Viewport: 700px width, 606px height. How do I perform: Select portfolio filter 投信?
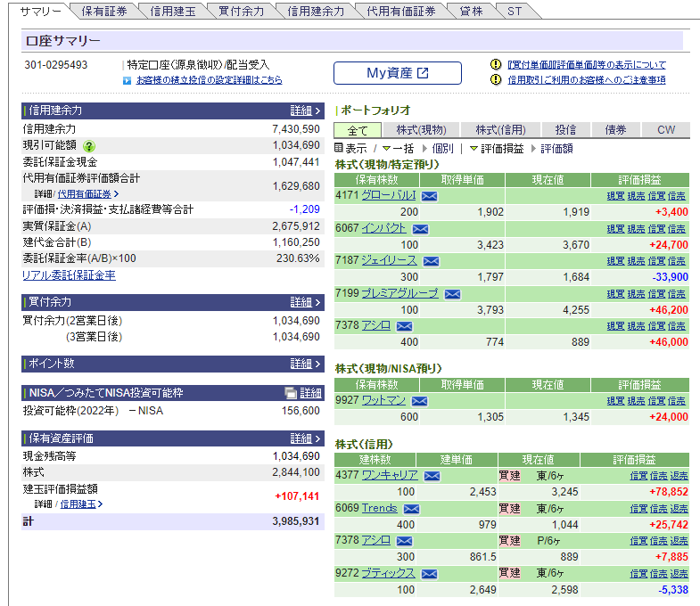565,130
